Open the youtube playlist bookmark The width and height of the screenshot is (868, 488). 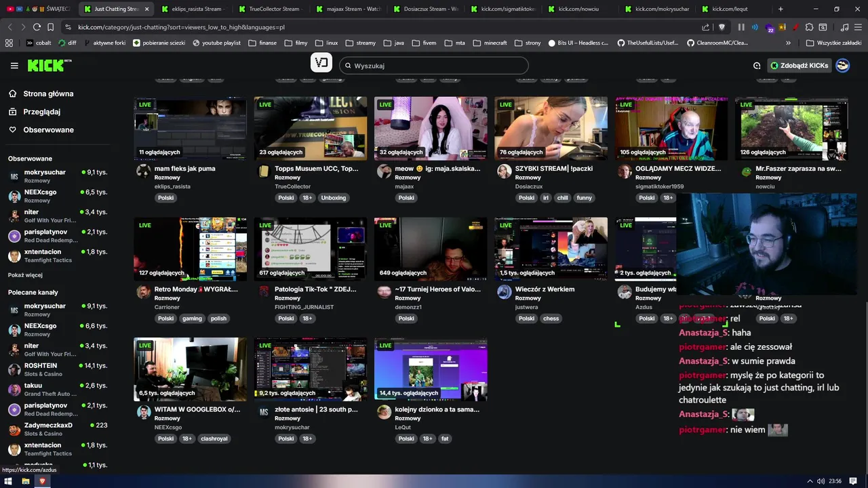click(x=216, y=43)
